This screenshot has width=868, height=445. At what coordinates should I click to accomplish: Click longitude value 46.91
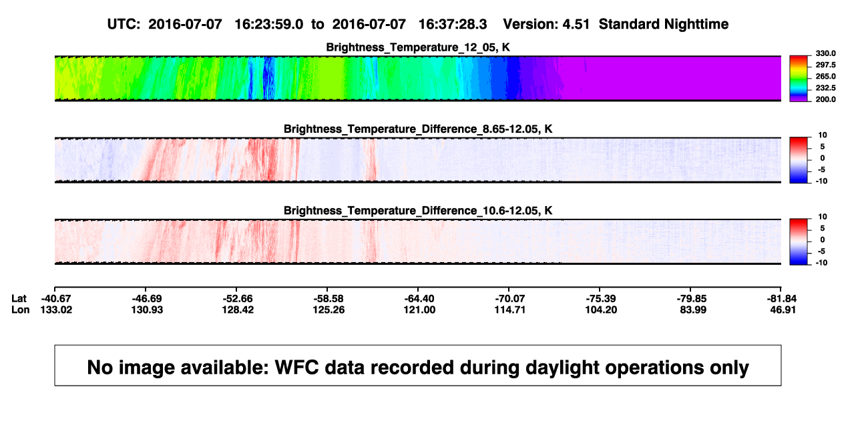782,310
